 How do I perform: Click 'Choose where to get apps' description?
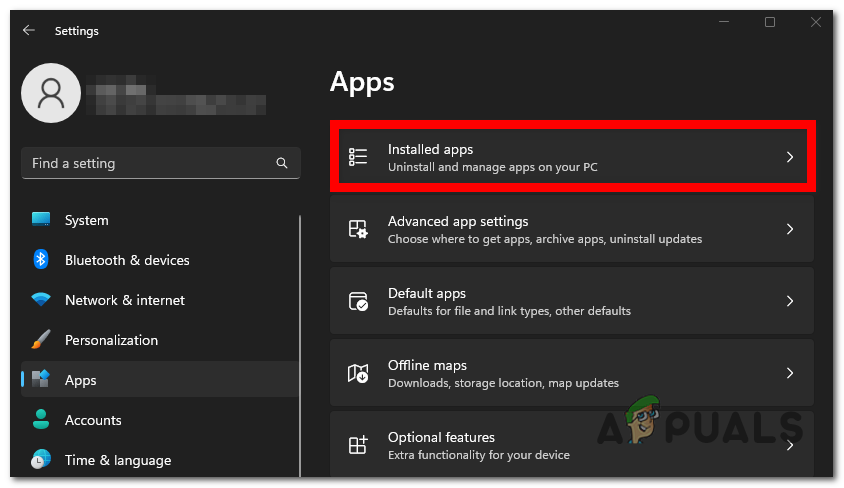pyautogui.click(x=545, y=239)
